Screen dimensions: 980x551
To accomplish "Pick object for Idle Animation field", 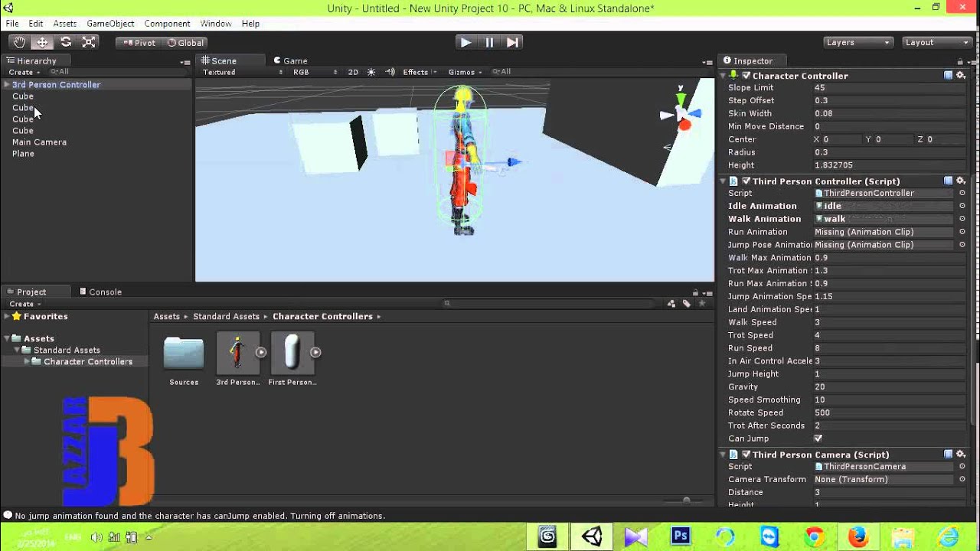I will 962,206.
